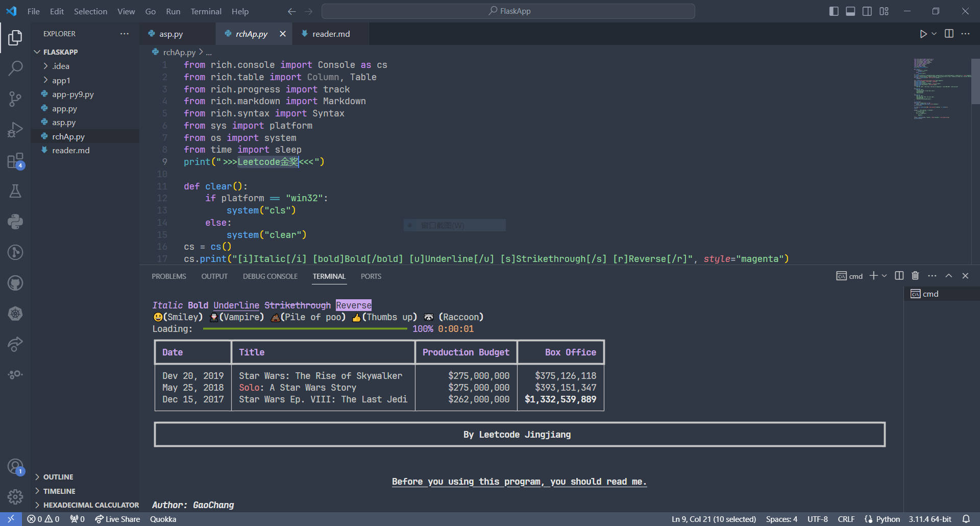Image resolution: width=980 pixels, height=526 pixels.
Task: Click the notifications bell in status bar
Action: point(966,519)
